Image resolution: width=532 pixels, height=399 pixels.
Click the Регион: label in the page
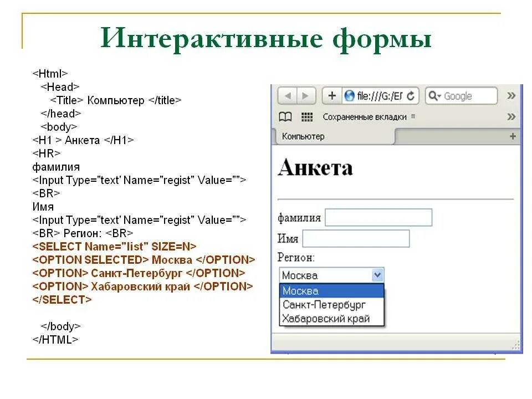(296, 258)
